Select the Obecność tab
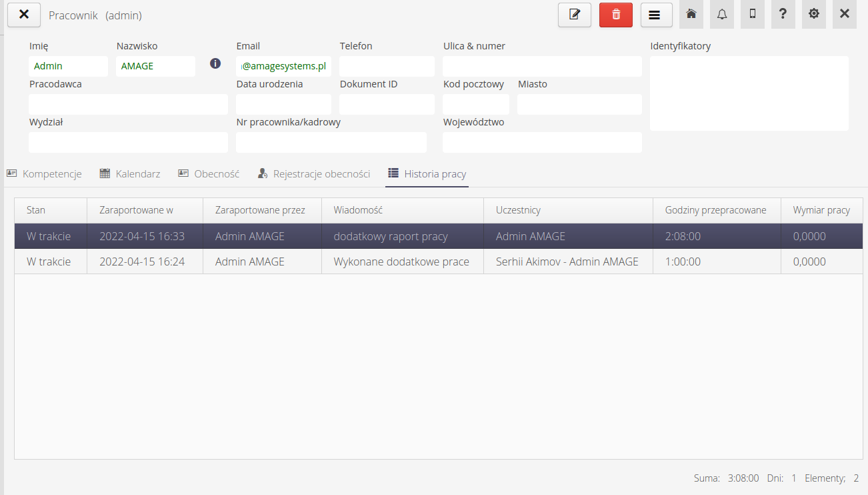The height and width of the screenshot is (495, 868). point(209,173)
